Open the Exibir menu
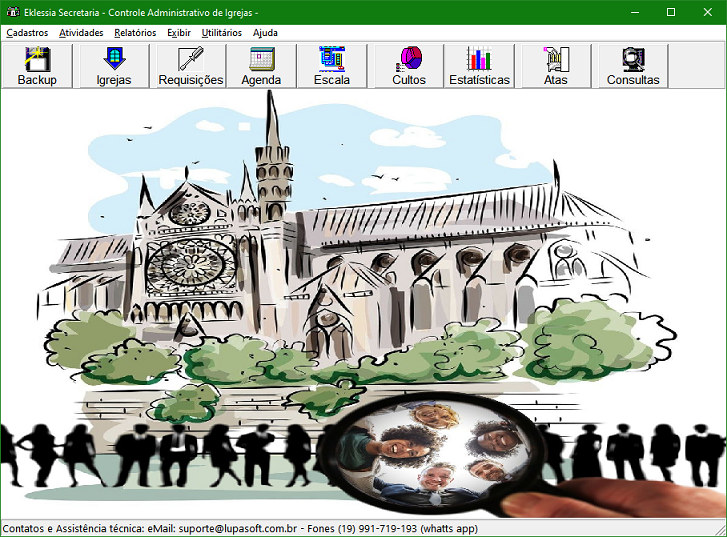This screenshot has height=537, width=727. click(179, 33)
